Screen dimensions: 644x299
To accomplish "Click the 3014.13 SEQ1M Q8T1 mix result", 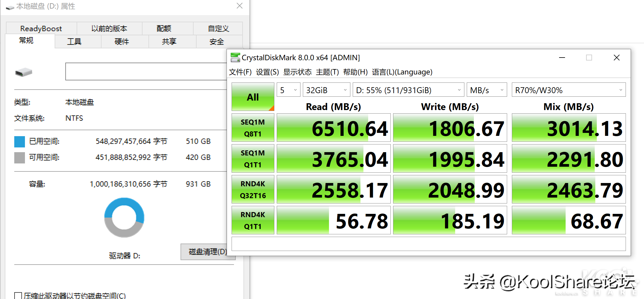I will (569, 128).
